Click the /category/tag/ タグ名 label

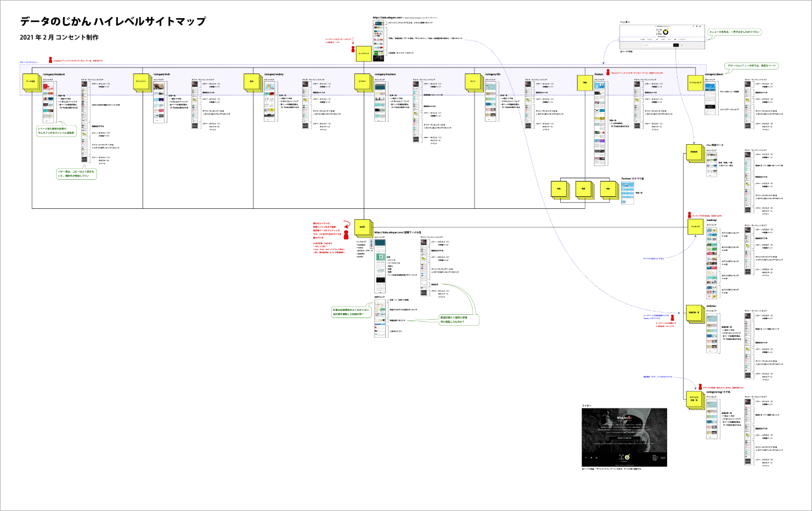tap(718, 392)
